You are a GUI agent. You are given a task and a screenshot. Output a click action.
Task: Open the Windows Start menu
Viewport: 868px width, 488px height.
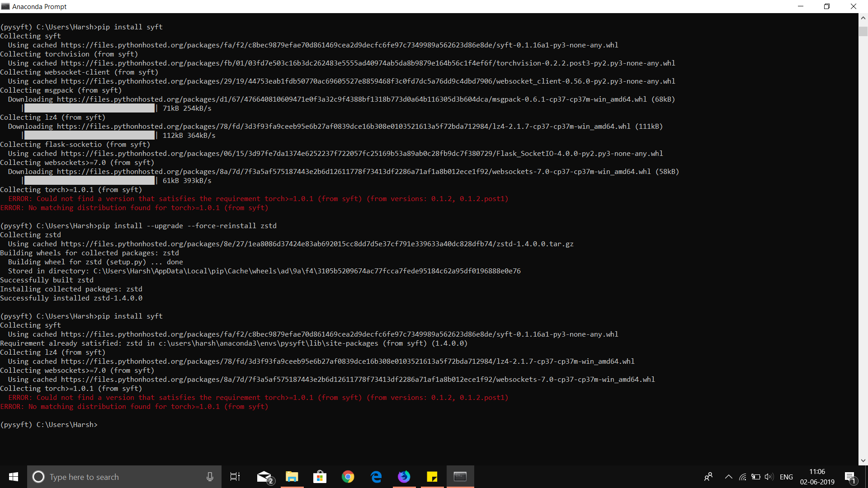14,477
